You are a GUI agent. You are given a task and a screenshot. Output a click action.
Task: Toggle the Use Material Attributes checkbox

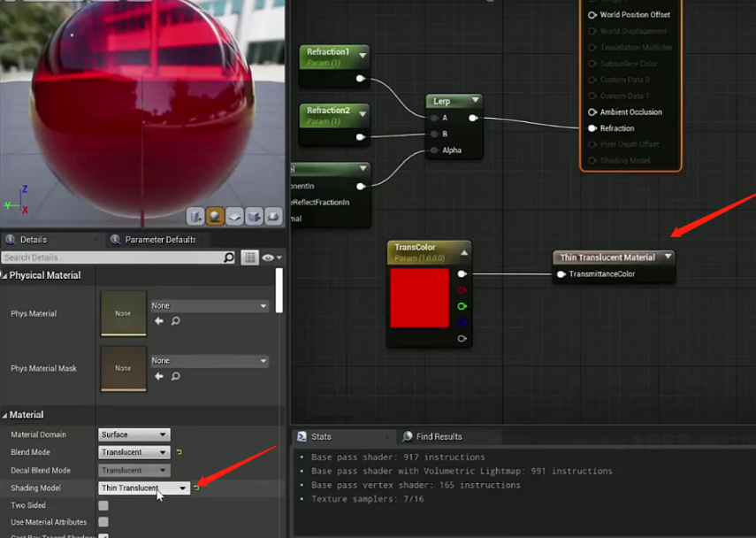pyautogui.click(x=103, y=522)
